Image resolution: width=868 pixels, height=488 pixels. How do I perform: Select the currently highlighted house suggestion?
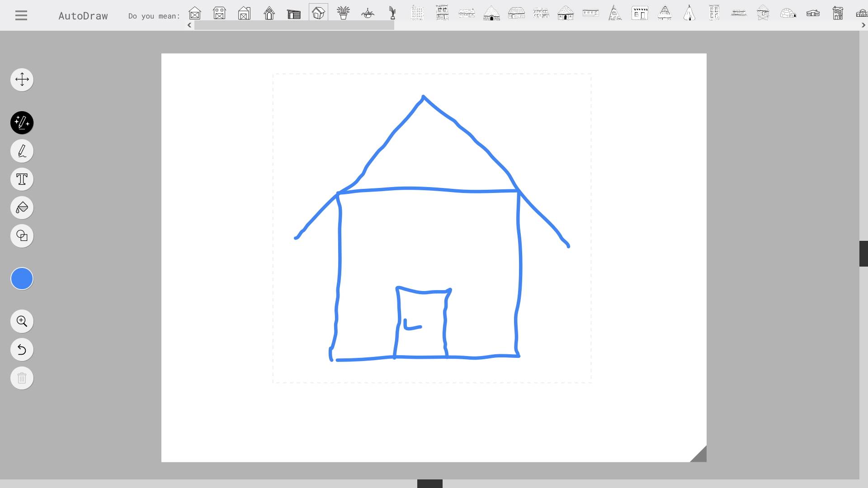pos(318,13)
